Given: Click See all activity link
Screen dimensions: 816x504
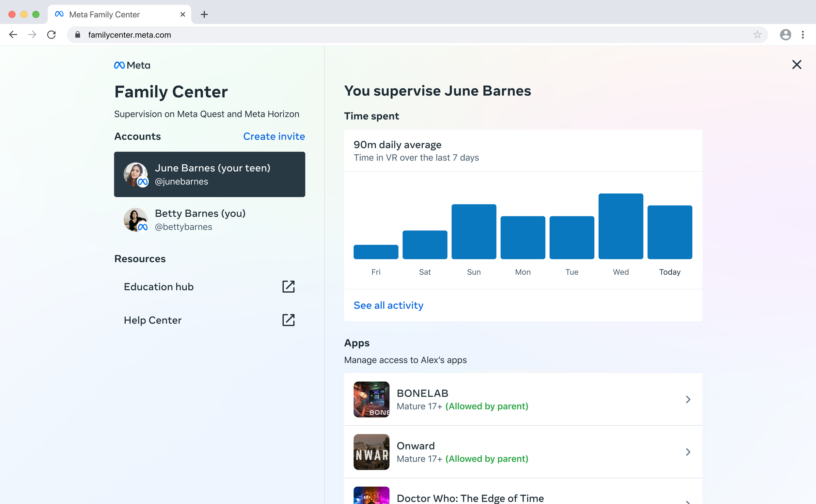Looking at the screenshot, I should tap(388, 305).
